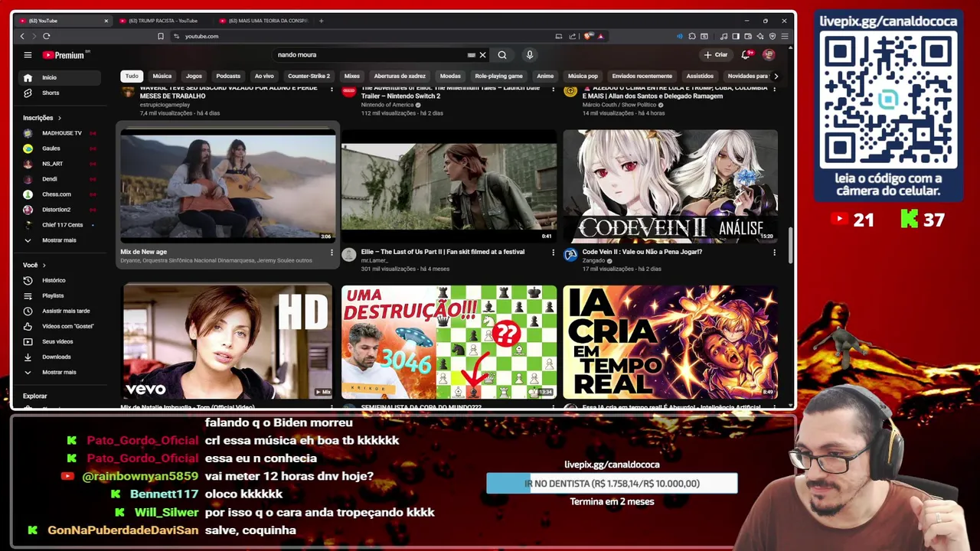Screen dimensions: 980x551
Task: Open Brave Shields lion icon
Action: 588,36
